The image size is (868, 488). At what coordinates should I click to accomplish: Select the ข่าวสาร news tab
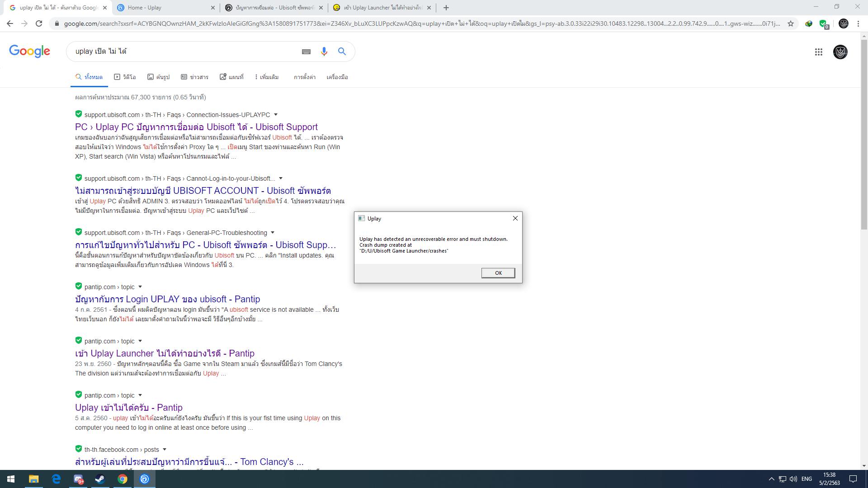pyautogui.click(x=194, y=77)
